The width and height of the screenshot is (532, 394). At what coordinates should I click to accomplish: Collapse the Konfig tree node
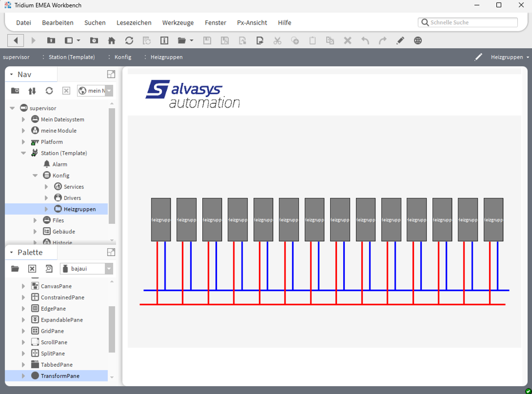click(x=35, y=175)
